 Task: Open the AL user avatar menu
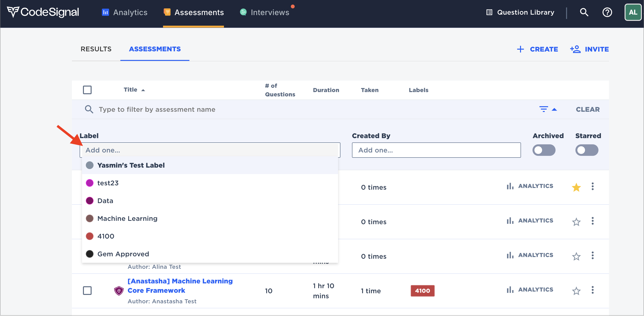tap(633, 12)
